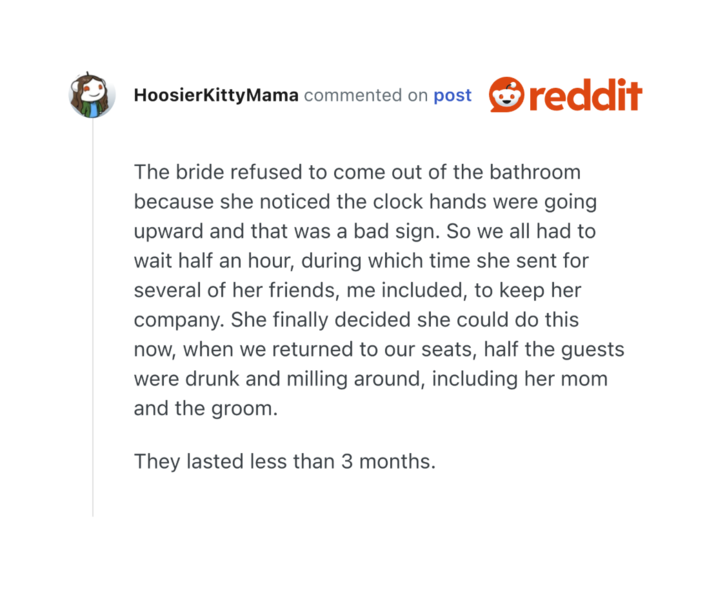This screenshot has height=599, width=716.
Task: Open the blue "post" link
Action: point(452,96)
